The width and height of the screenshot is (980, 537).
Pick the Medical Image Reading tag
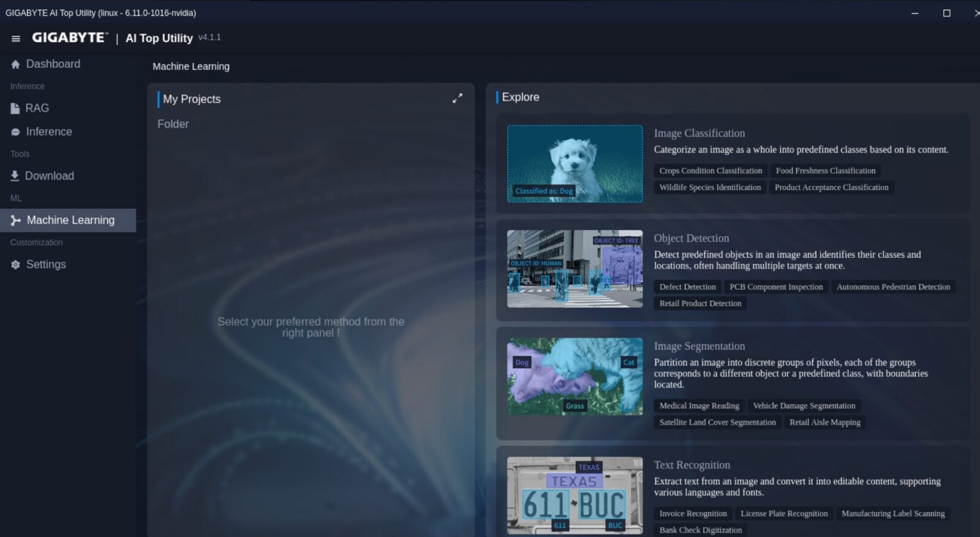pos(699,405)
